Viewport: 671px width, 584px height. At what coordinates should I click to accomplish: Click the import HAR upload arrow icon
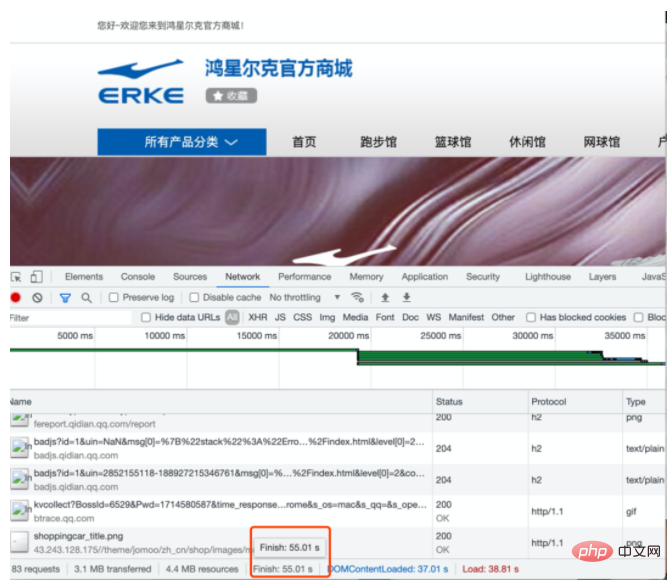385,297
